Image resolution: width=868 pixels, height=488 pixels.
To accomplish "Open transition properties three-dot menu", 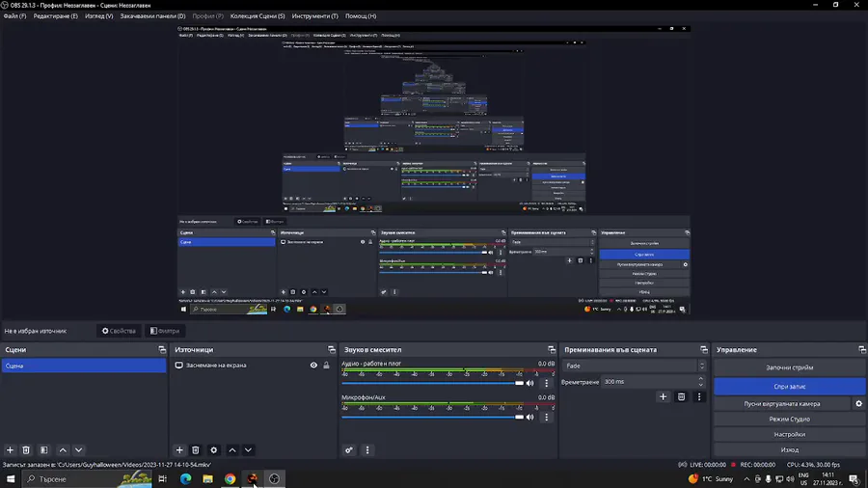I will 699,396.
